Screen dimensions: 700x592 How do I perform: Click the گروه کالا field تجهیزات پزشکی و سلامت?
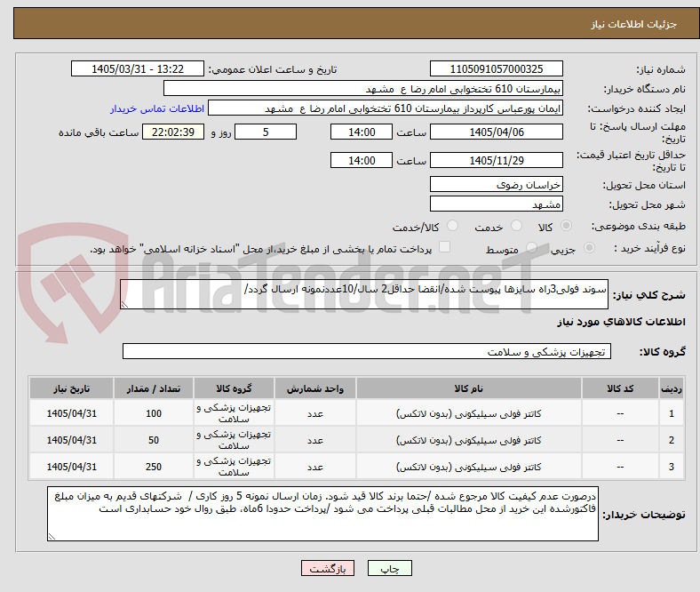point(367,351)
